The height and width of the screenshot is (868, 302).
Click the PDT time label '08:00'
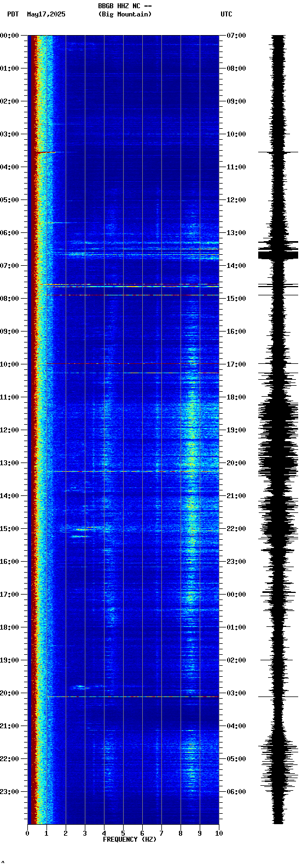[x=10, y=299]
